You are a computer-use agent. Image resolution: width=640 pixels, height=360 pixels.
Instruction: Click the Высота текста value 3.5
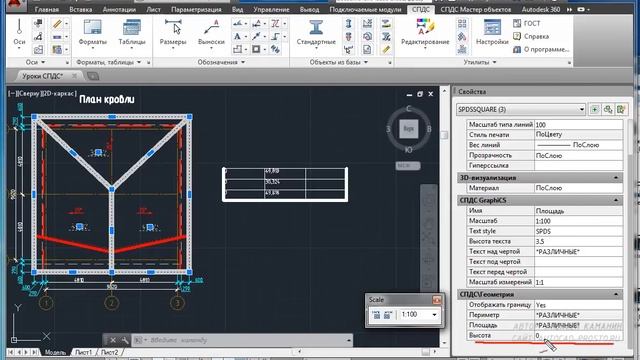tap(578, 241)
